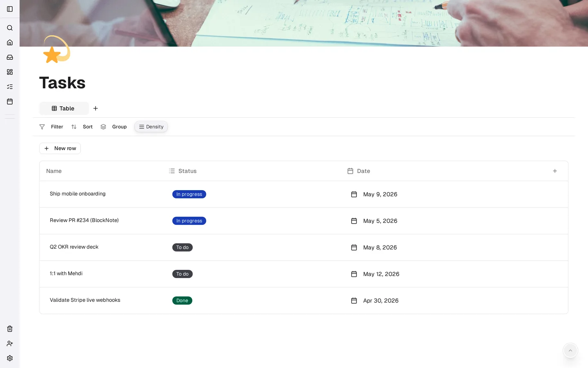Open the trash icon
Image resolution: width=588 pixels, height=368 pixels.
tap(10, 329)
